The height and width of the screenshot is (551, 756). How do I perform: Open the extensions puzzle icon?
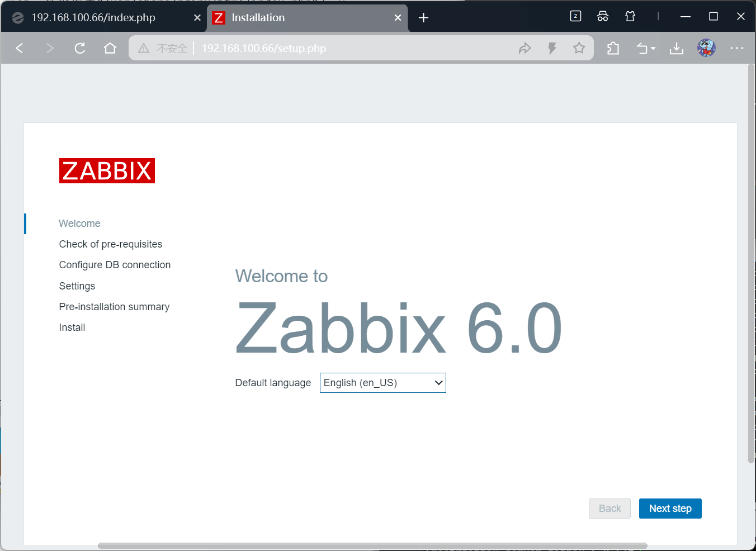[613, 48]
